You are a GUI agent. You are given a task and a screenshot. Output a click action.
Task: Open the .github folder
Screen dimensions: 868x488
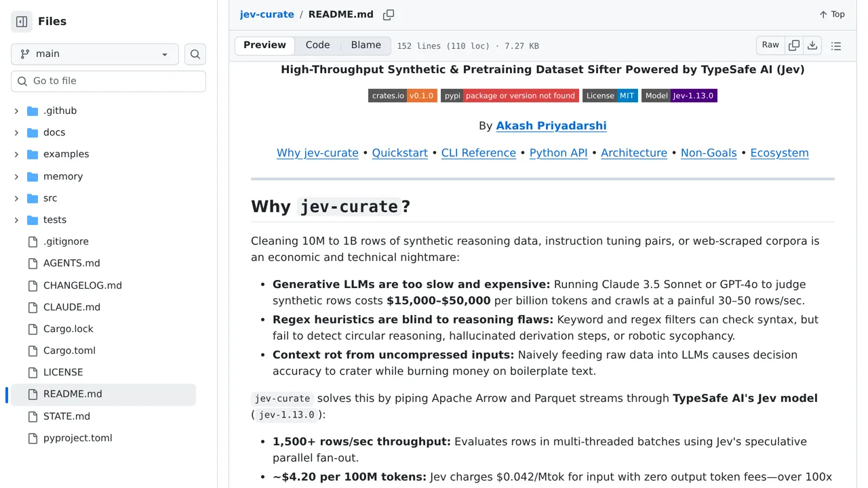(60, 111)
